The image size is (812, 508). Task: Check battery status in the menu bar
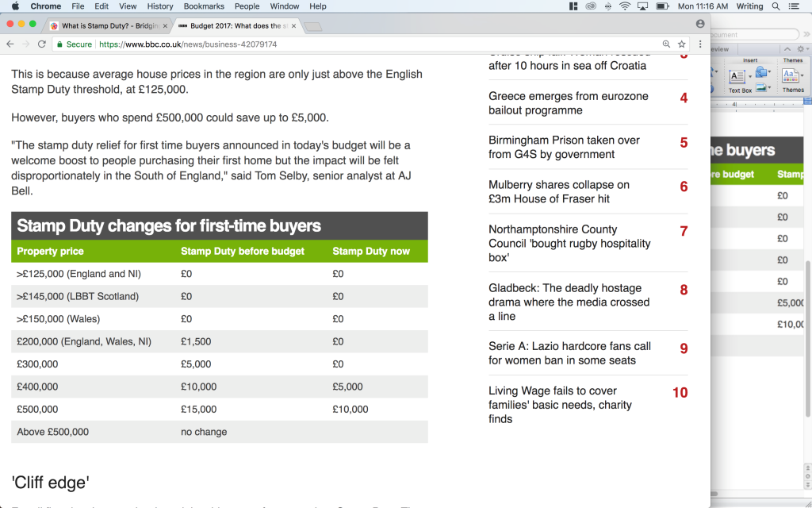(661, 6)
